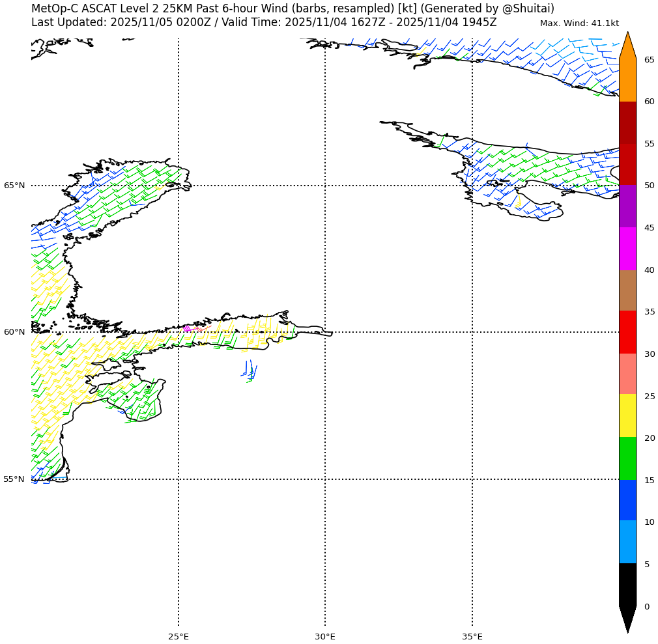Click the purple 45–50 kt colorbar segment
This screenshot has width=658, height=644.
[x=627, y=206]
